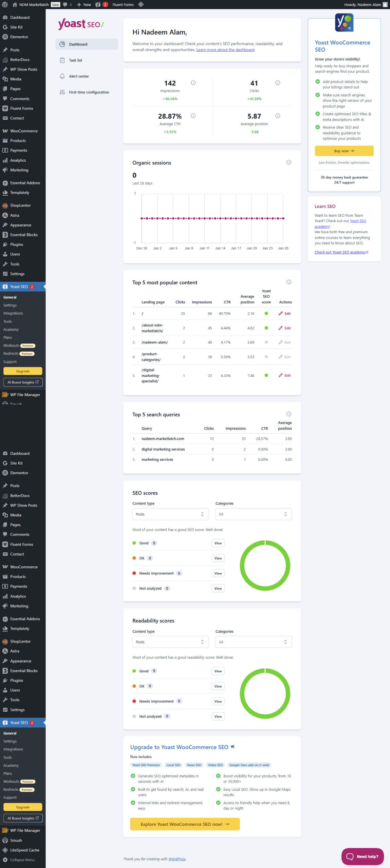The width and height of the screenshot is (390, 868).
Task: Click the info icon beside Impressions
Action: click(x=193, y=83)
